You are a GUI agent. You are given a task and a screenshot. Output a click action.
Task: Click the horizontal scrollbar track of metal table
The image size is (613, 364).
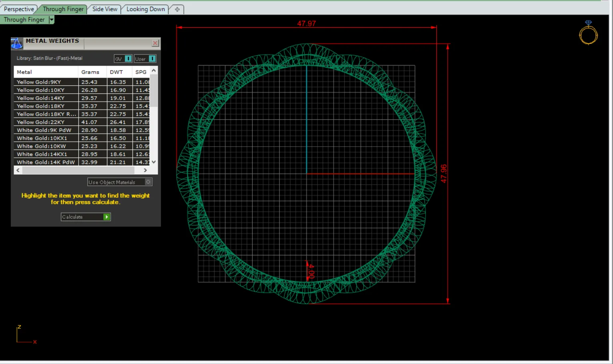82,170
